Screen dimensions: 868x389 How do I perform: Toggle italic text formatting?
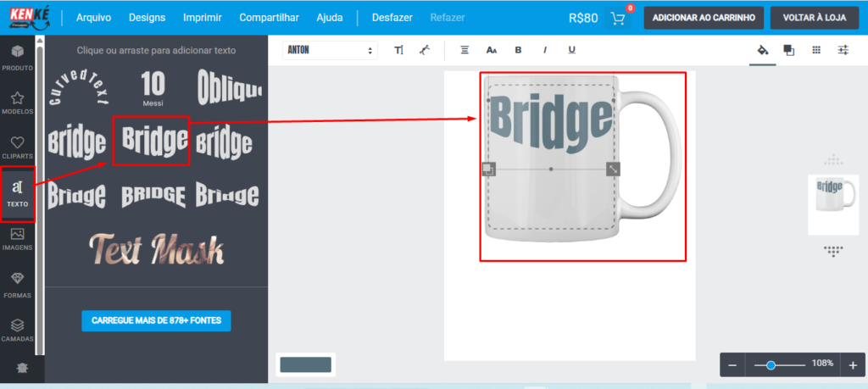tap(545, 50)
